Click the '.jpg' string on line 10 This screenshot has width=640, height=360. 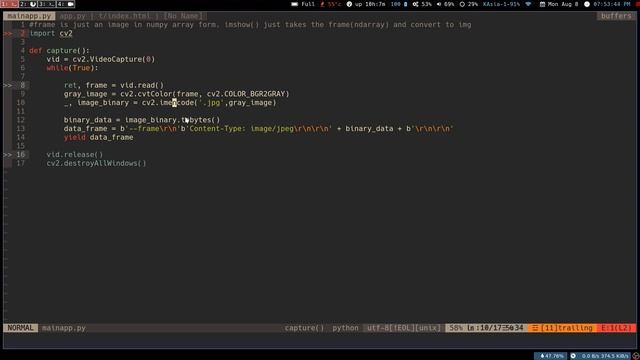click(x=211, y=102)
